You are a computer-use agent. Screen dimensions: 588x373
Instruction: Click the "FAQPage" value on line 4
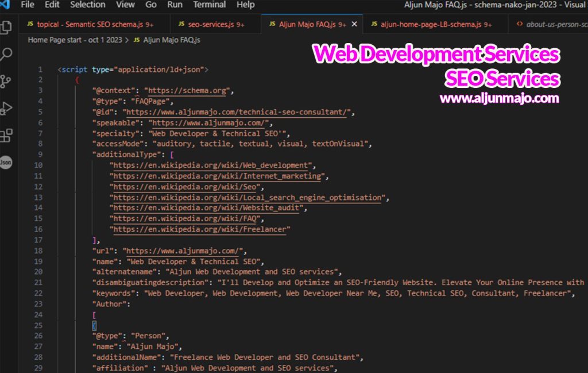click(150, 101)
